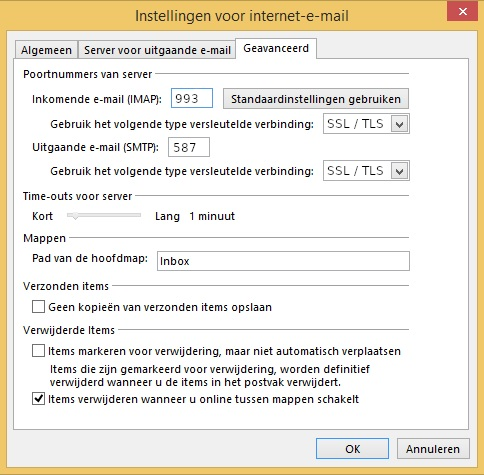Click the Annuleren button

coord(433,449)
